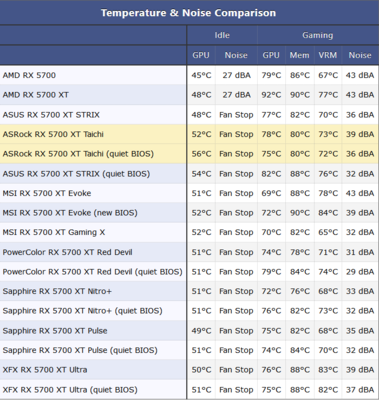Click the 56°C idle value in Taichi quiet BIOS row

pyautogui.click(x=201, y=154)
